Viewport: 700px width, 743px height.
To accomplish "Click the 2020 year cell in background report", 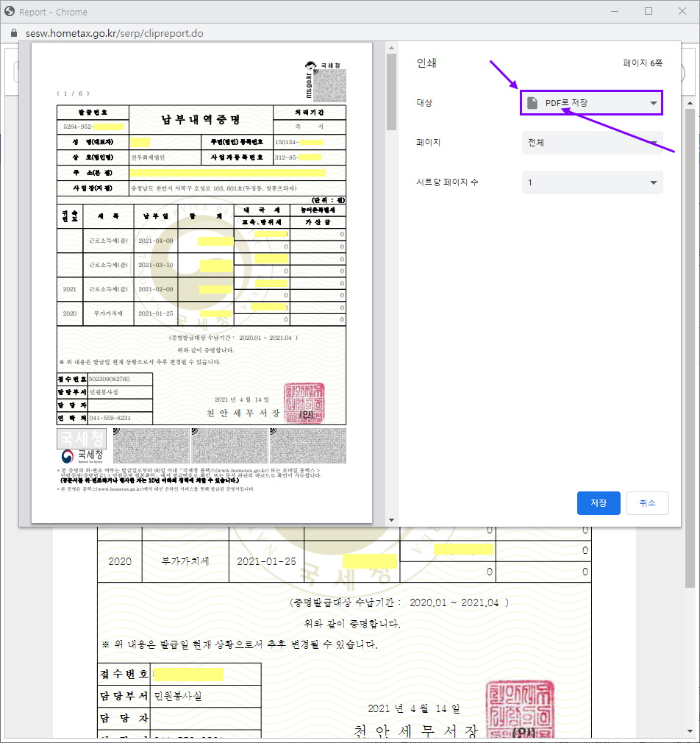I will click(x=120, y=561).
